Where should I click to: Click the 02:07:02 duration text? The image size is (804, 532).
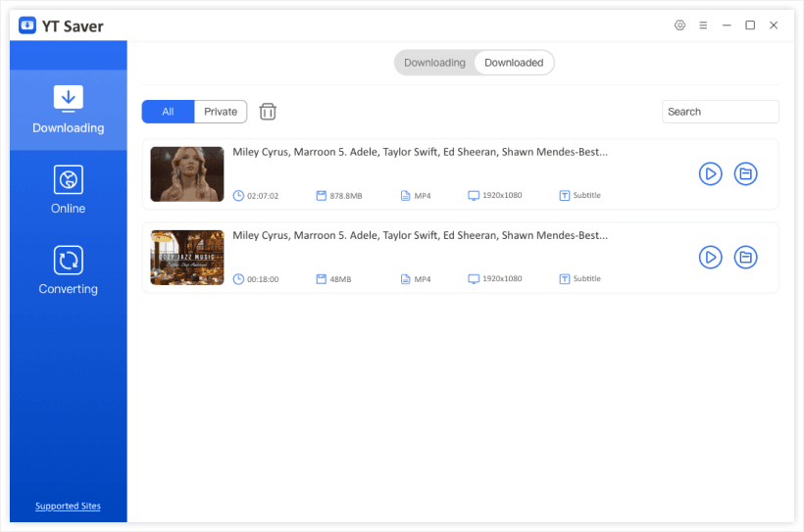click(x=263, y=196)
